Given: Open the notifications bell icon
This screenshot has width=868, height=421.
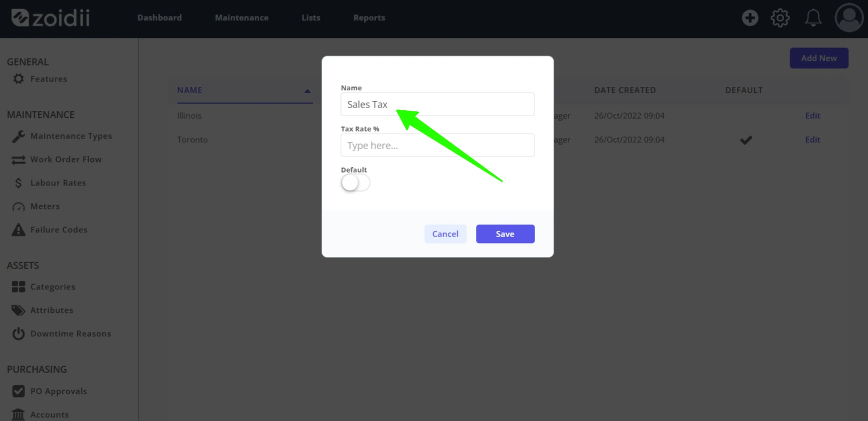Looking at the screenshot, I should [813, 18].
